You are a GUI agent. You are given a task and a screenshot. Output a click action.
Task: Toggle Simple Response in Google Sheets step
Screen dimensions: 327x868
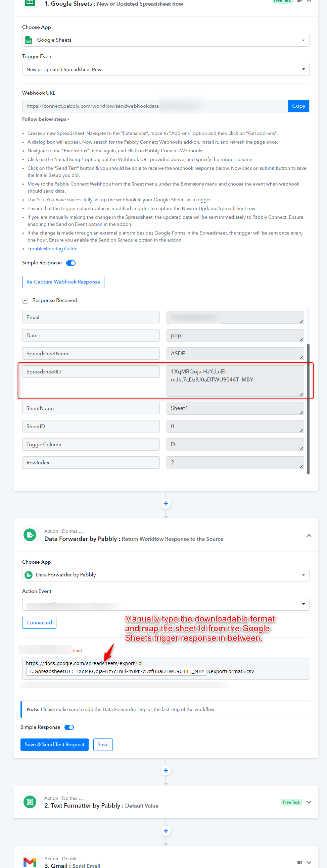tap(71, 263)
